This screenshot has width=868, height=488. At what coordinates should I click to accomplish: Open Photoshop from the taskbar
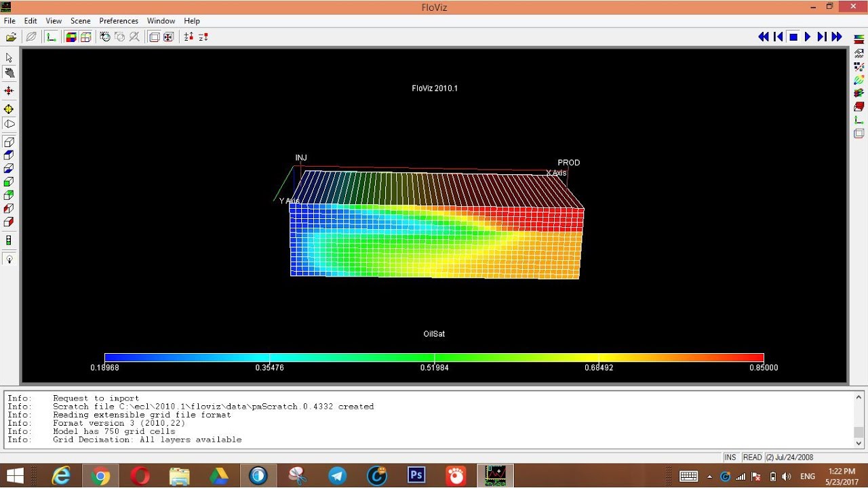coord(416,476)
